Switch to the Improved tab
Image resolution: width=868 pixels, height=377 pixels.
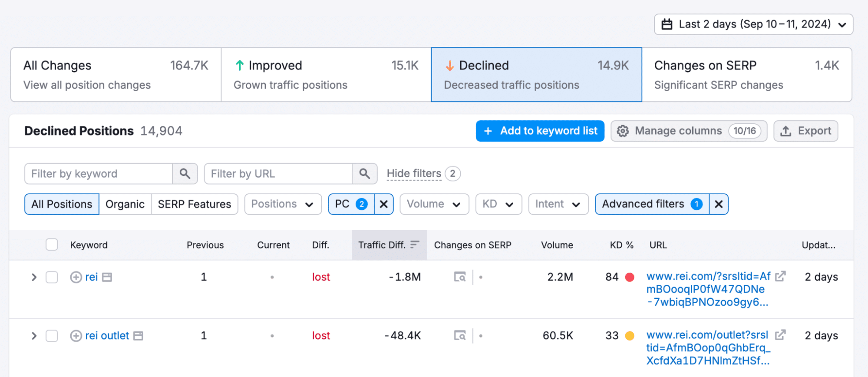click(x=326, y=75)
